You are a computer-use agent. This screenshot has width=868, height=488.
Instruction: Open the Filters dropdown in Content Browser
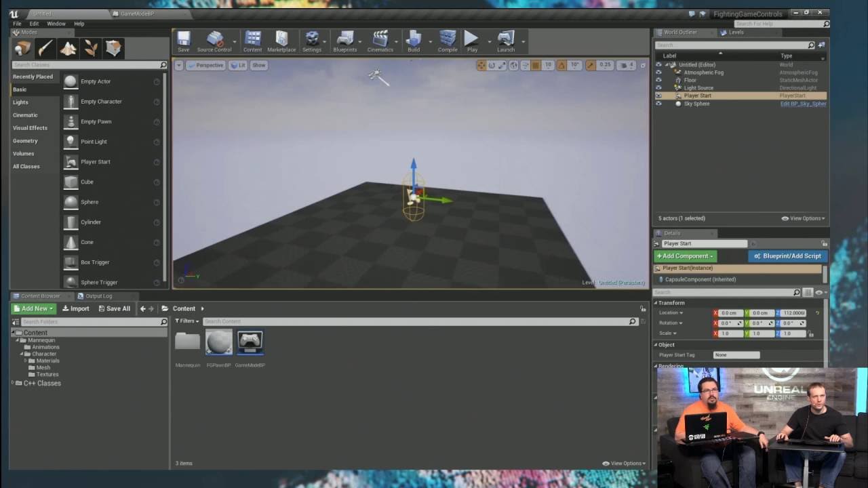(186, 321)
